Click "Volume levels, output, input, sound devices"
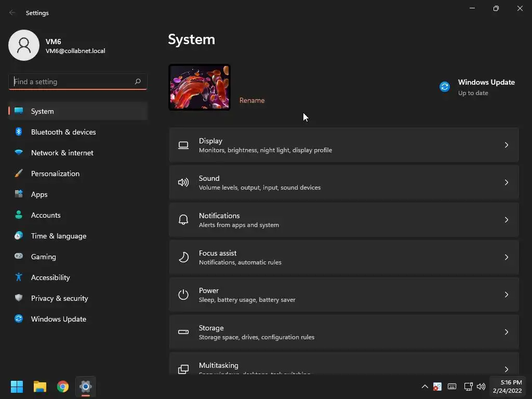This screenshot has height=399, width=532. (260, 187)
